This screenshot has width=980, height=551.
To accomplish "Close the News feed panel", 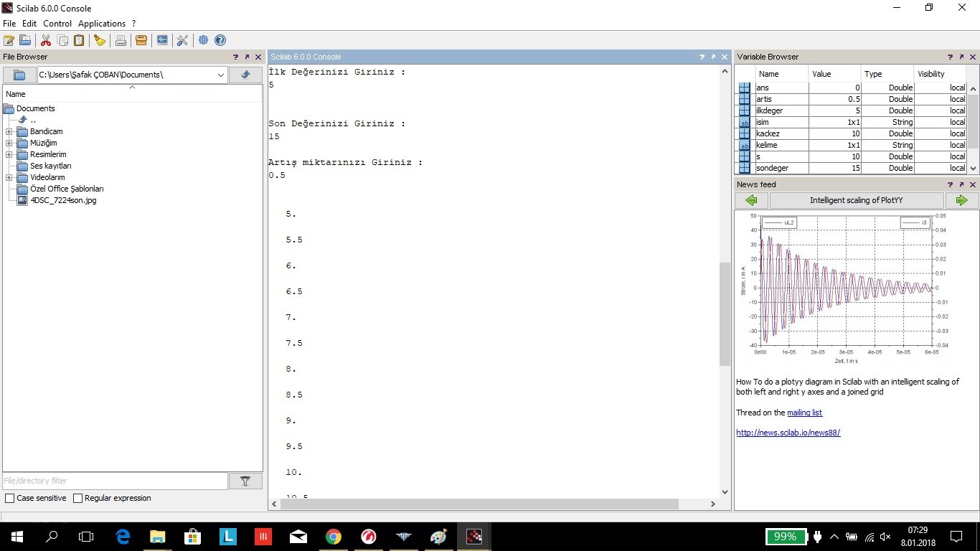I will 973,184.
